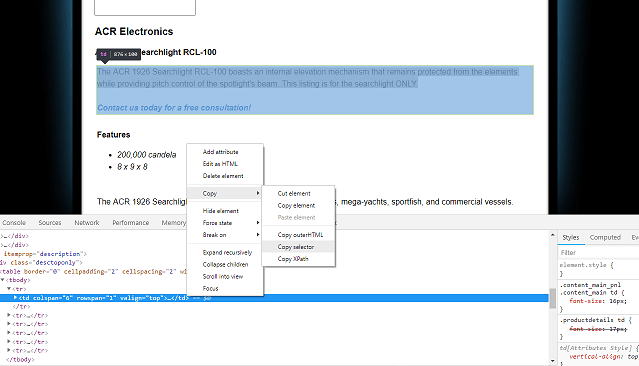The height and width of the screenshot is (366, 639).
Task: Select Hide element in the context menu
Action: point(220,211)
